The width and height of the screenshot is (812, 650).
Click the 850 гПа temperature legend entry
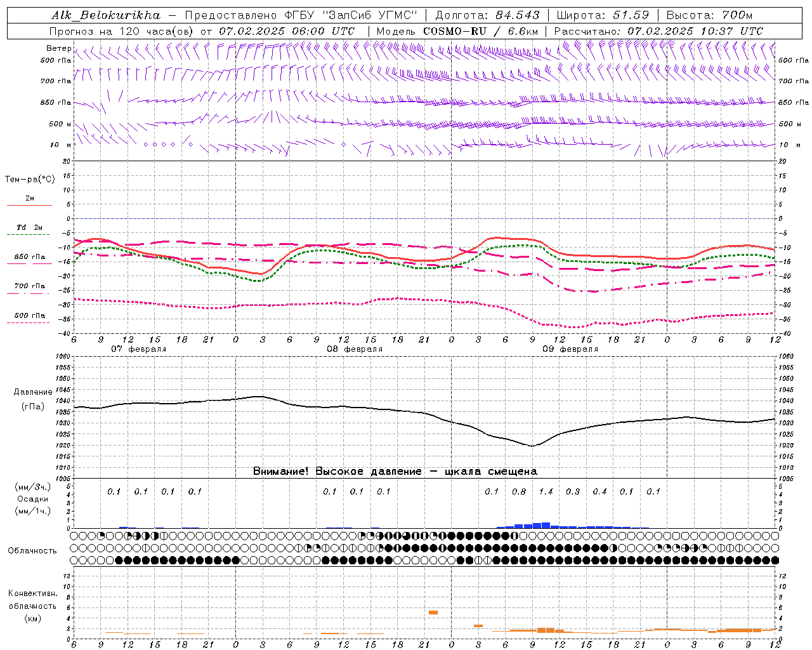pos(30,257)
